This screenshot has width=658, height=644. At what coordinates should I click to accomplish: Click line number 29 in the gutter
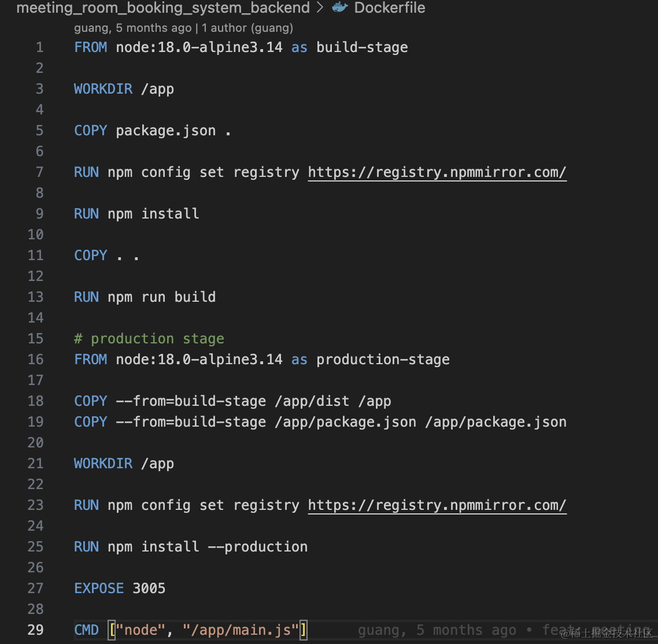click(x=35, y=630)
